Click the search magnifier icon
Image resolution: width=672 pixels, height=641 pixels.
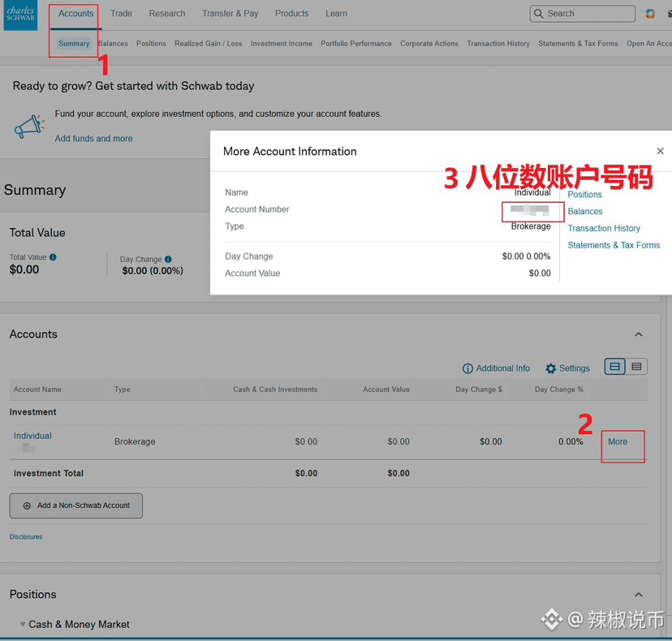click(538, 14)
